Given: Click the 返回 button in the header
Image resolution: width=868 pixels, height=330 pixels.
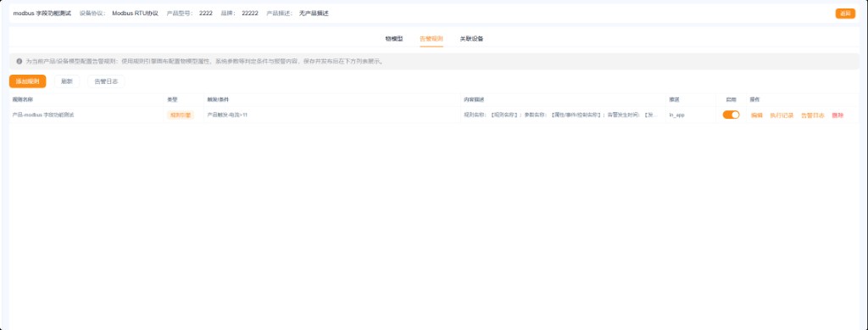Looking at the screenshot, I should (845, 14).
